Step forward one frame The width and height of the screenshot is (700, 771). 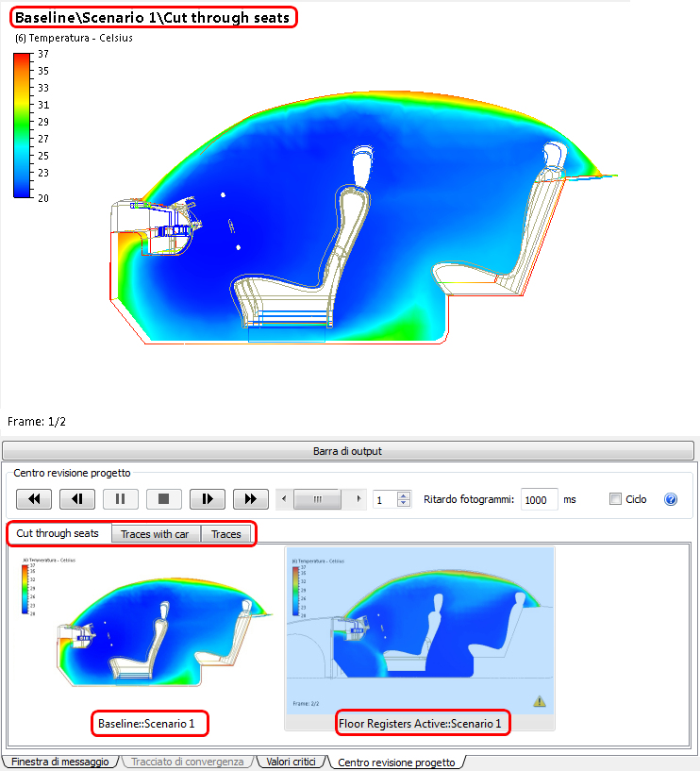coord(208,499)
